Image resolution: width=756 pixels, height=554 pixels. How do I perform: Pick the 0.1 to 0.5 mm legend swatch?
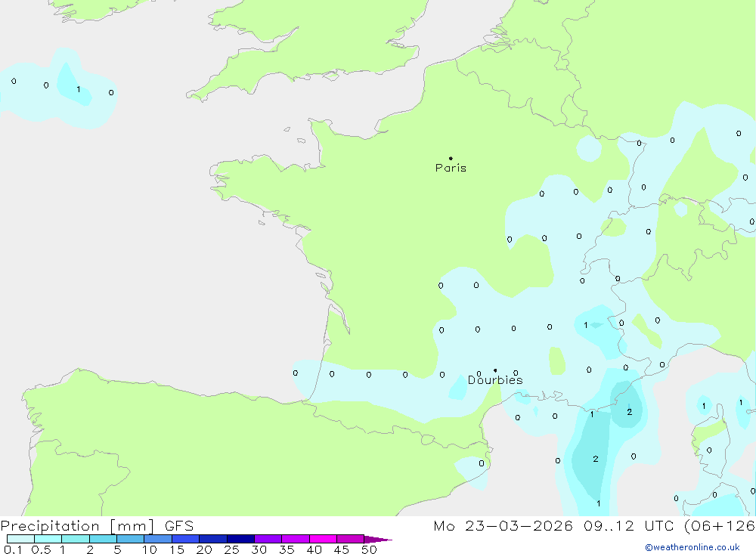point(20,539)
